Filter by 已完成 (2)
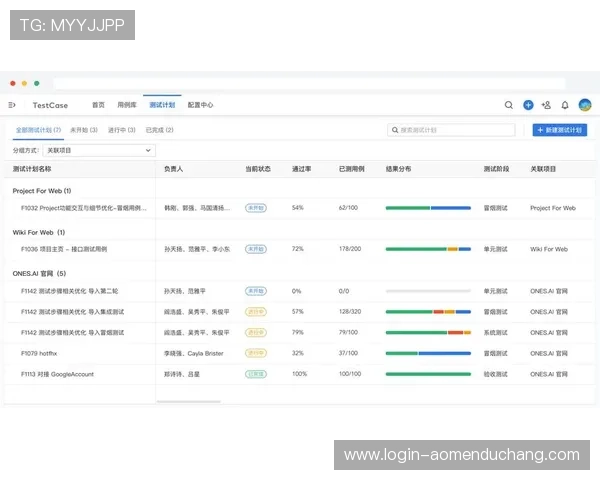600x480 pixels. pyautogui.click(x=160, y=130)
